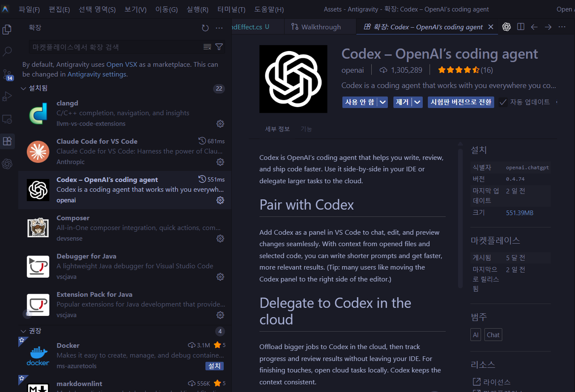Viewport: 575px width, 392px height.
Task: Open dropdown arrow next to 사용 안 함
Action: point(383,102)
